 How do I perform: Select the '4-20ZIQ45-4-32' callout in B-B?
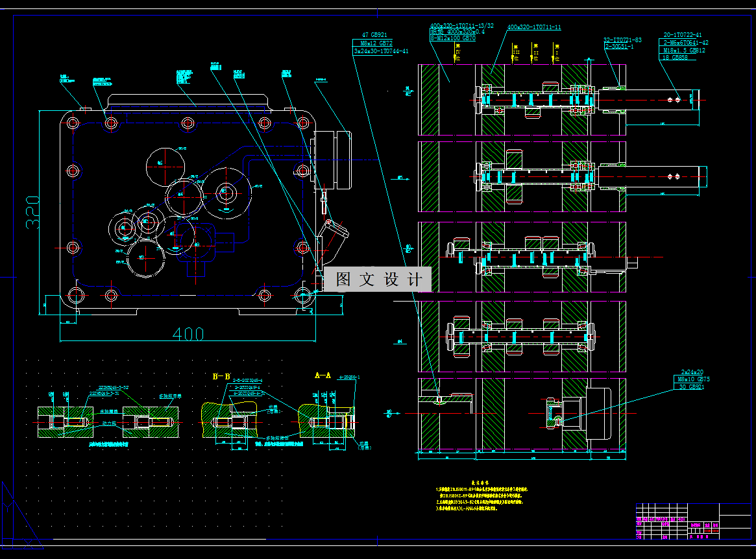click(249, 393)
